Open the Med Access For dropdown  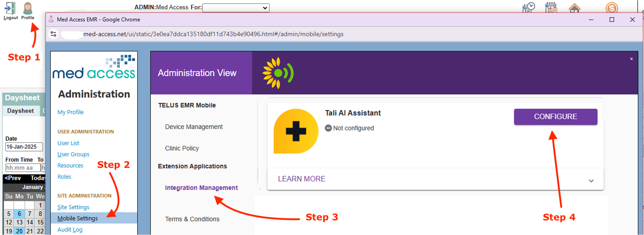[x=236, y=8]
